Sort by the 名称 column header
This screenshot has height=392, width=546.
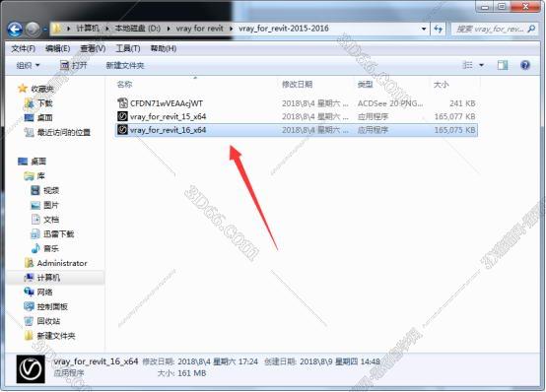click(x=124, y=84)
